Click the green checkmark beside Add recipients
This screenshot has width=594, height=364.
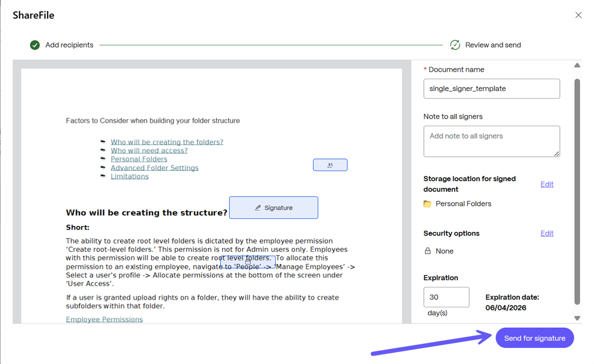[x=35, y=45]
